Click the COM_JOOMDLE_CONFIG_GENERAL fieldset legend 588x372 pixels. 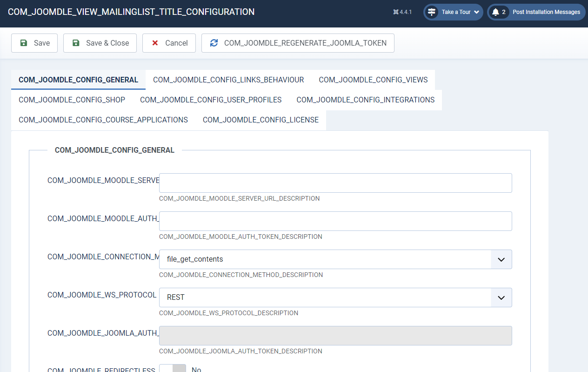point(114,150)
